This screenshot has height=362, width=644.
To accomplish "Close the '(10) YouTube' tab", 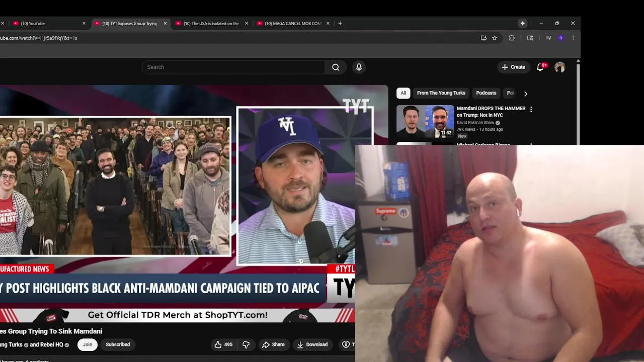I will click(84, 23).
